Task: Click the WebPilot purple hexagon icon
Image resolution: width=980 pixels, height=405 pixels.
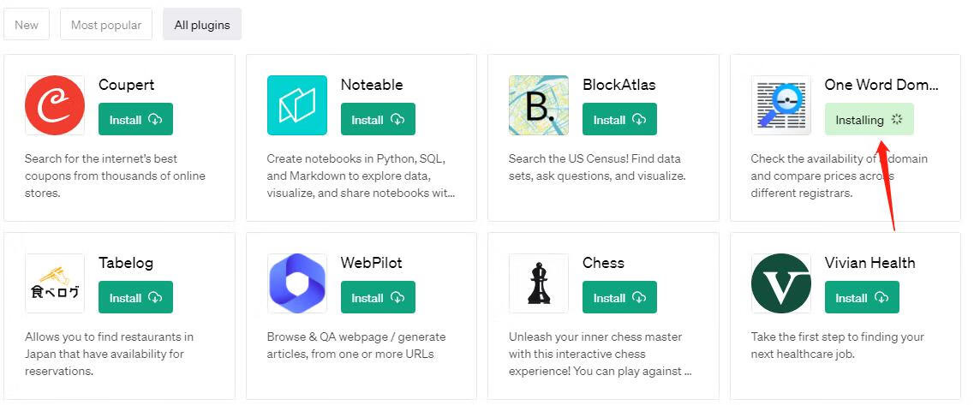Action: click(x=297, y=283)
